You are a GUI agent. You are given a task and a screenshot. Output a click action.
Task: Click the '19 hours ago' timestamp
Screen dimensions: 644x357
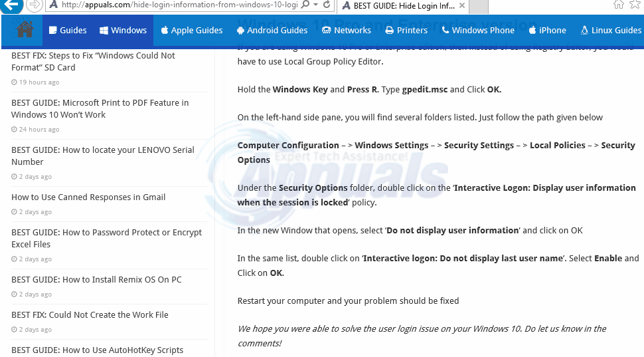35,82
